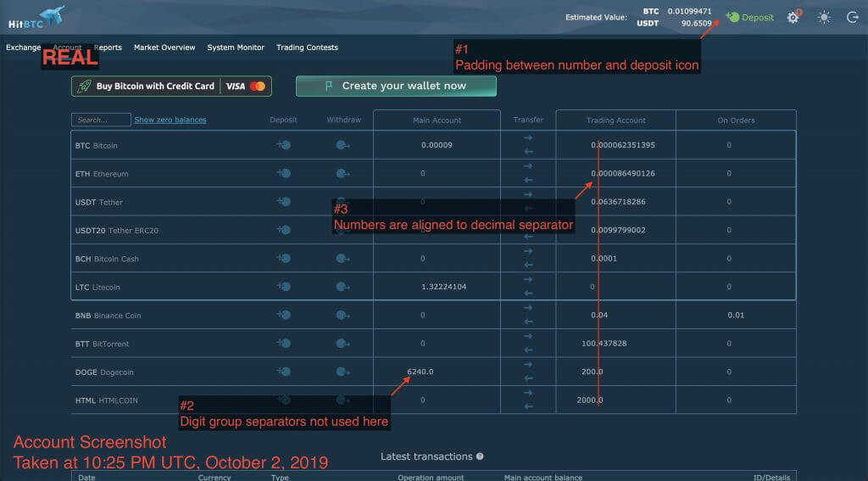
Task: Click the BCH Bitcoin Cash deposit icon
Action: (283, 258)
